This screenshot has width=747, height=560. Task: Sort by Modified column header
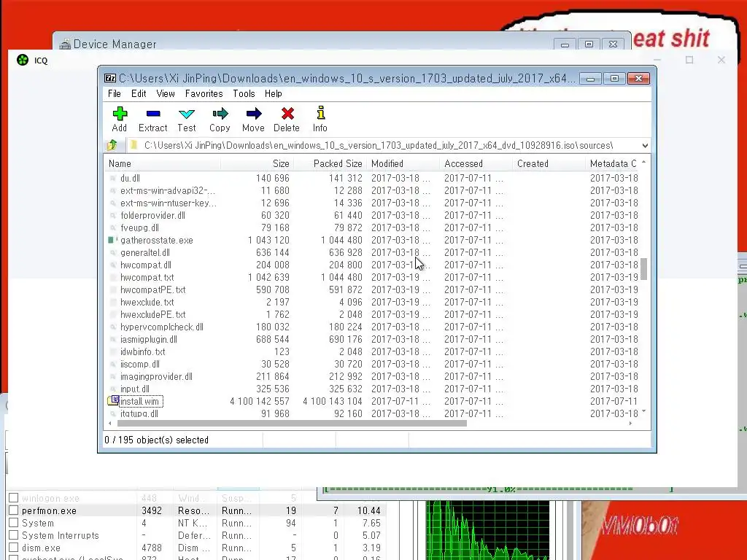pos(403,163)
